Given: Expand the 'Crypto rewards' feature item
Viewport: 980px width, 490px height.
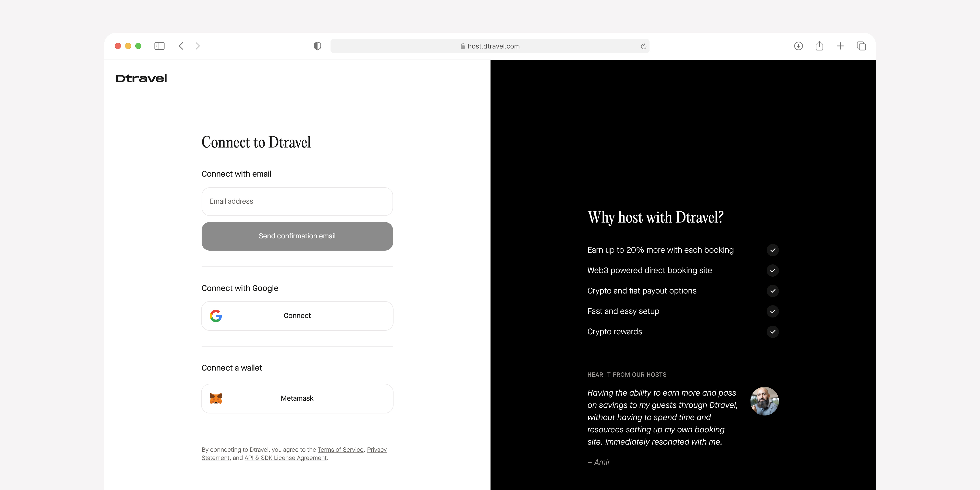Looking at the screenshot, I should (773, 331).
